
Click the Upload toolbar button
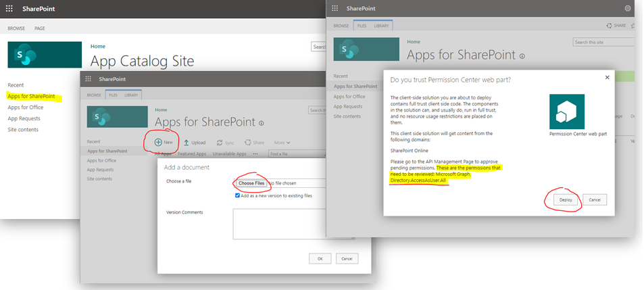coord(194,143)
